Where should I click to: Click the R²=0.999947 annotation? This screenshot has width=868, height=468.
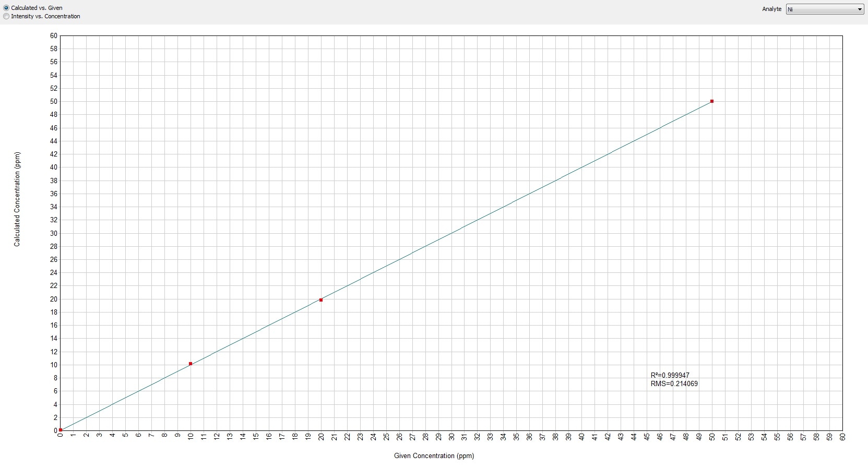(x=670, y=375)
